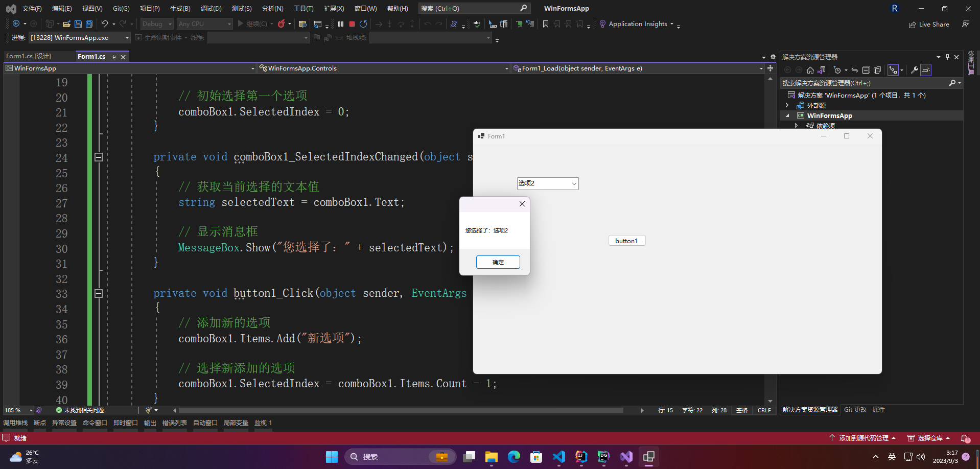Undo the last action in toolbar

(104, 24)
